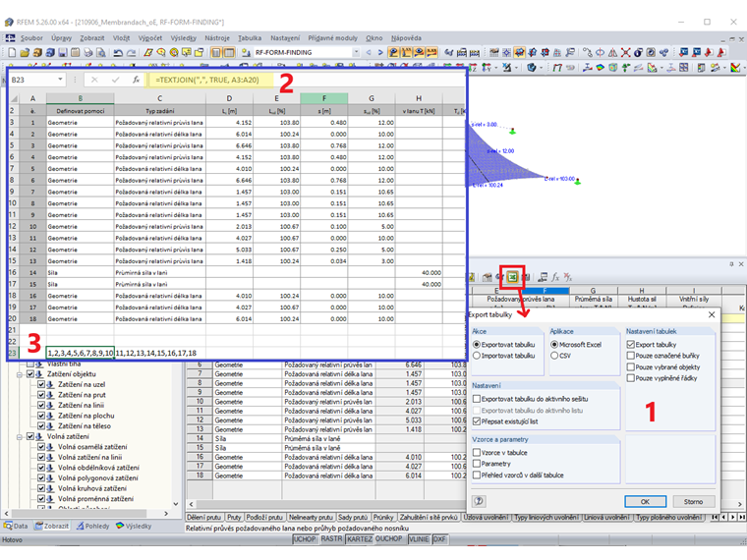Choose CSV application option
Viewport: 747px width, 560px height.
pyautogui.click(x=554, y=356)
